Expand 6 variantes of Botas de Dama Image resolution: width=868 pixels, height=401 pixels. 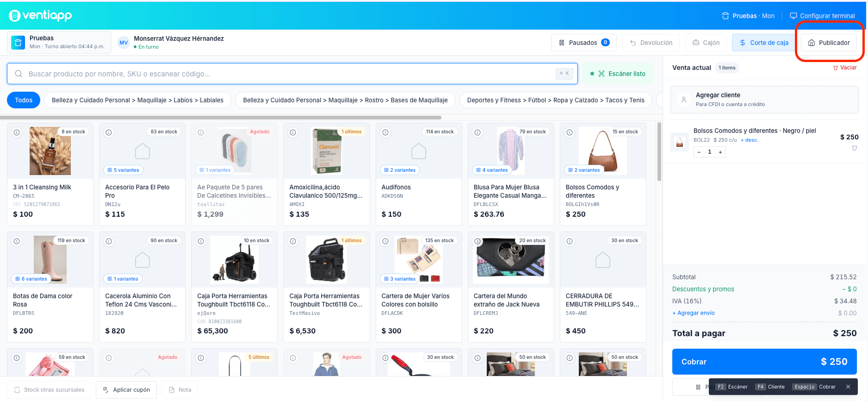pyautogui.click(x=31, y=279)
